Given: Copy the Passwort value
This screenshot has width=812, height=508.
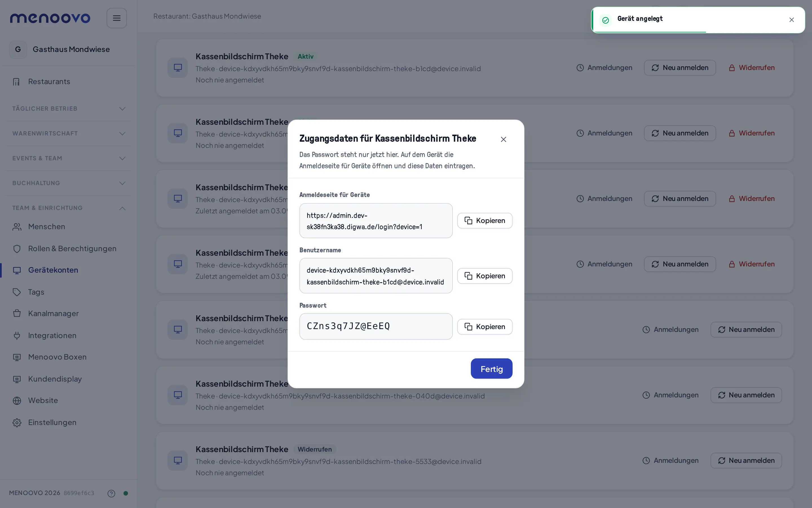Looking at the screenshot, I should pyautogui.click(x=484, y=327).
